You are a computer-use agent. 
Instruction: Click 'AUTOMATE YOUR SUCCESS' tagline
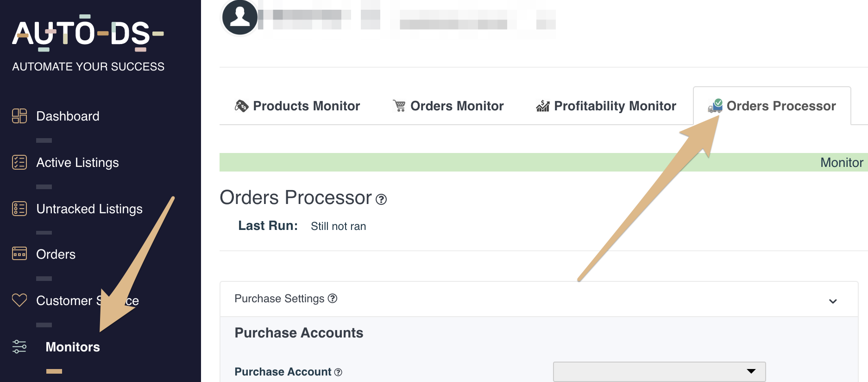coord(88,67)
